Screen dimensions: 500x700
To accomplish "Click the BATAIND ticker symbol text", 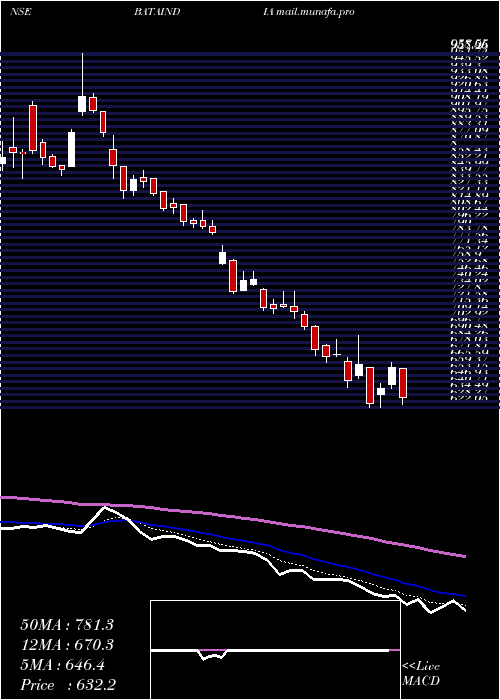I will point(157,12).
